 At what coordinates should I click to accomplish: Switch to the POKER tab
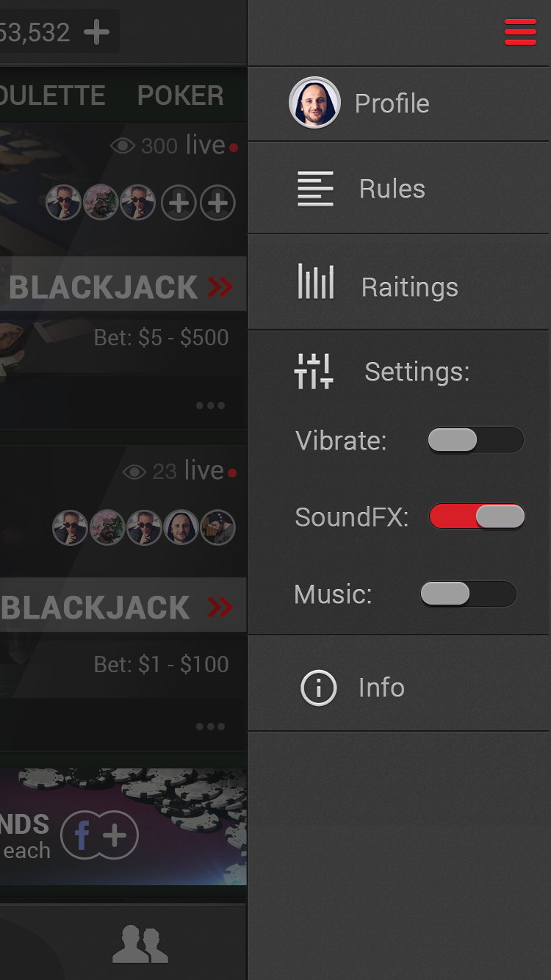[181, 96]
